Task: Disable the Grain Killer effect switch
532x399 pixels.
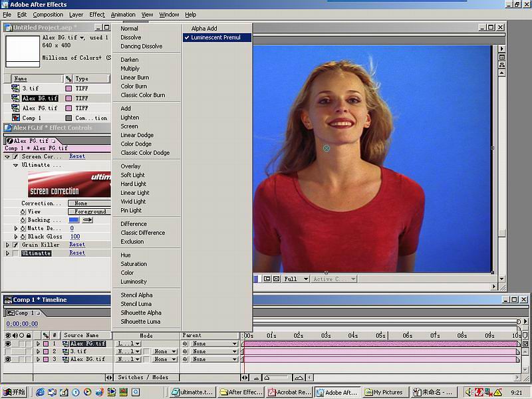Action: [15, 245]
